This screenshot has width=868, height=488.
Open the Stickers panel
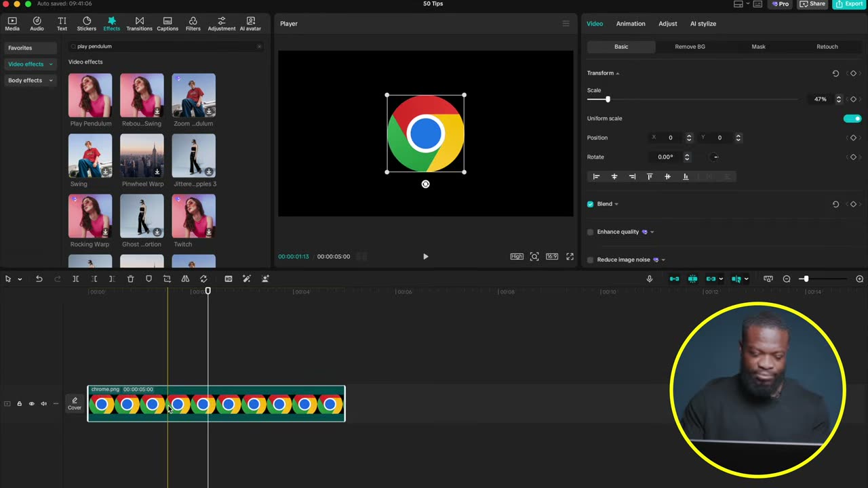point(86,24)
